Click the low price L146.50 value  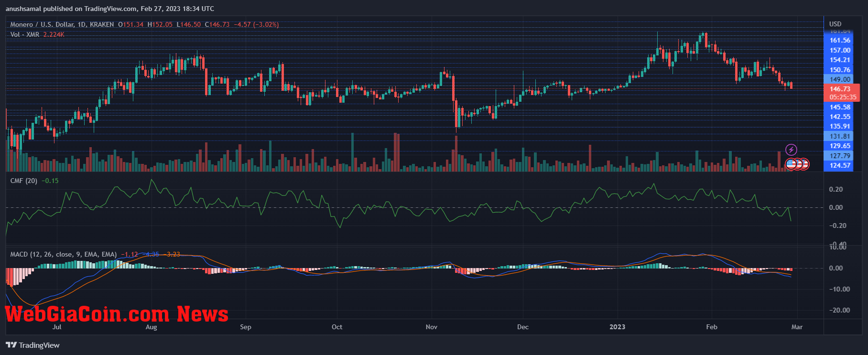[x=189, y=24]
